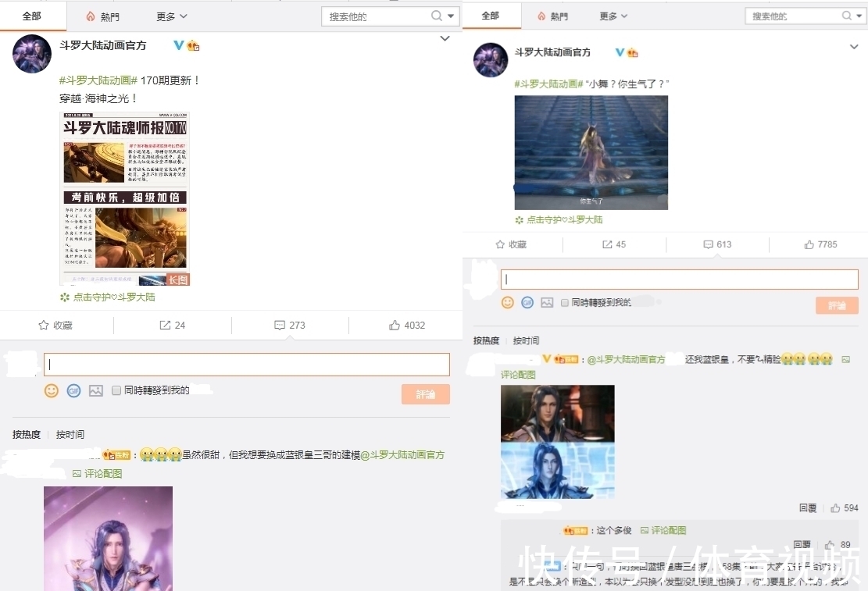Select the smiley emoji icon below the comment box
The height and width of the screenshot is (591, 868).
point(52,391)
